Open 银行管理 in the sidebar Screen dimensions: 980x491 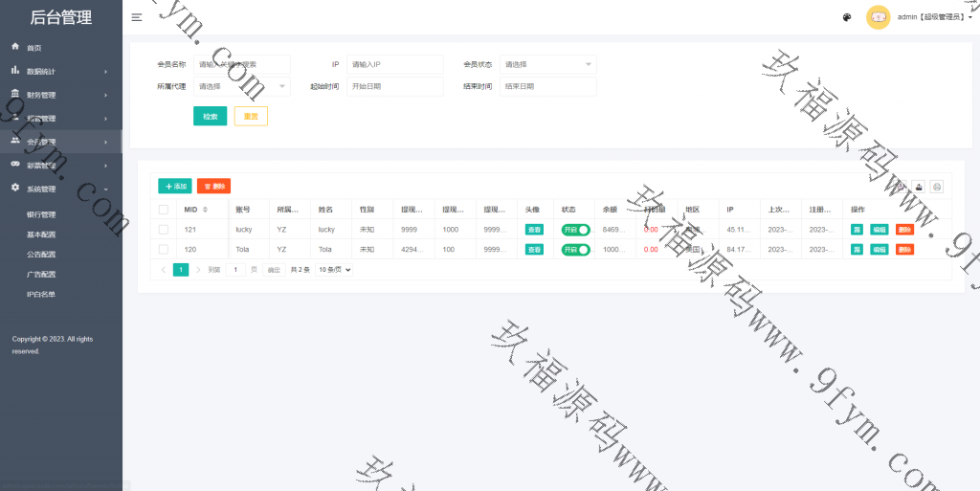tap(41, 214)
